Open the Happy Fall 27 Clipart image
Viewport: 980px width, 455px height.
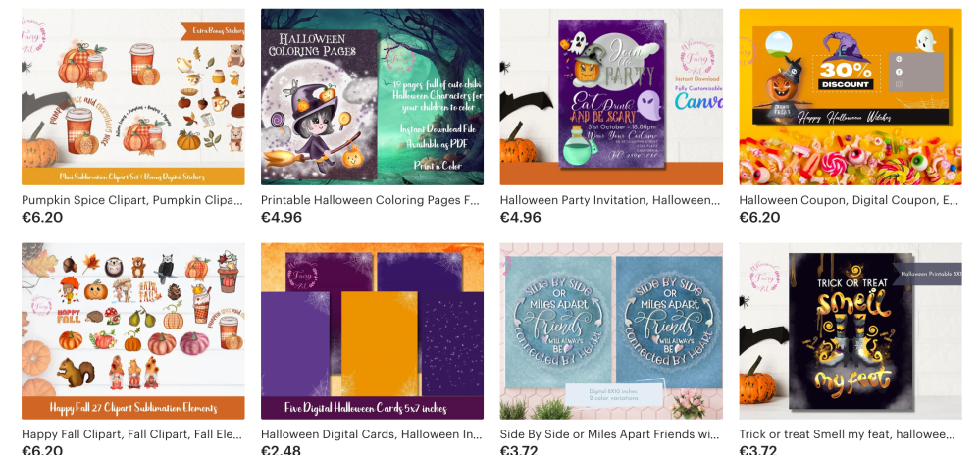(x=133, y=331)
